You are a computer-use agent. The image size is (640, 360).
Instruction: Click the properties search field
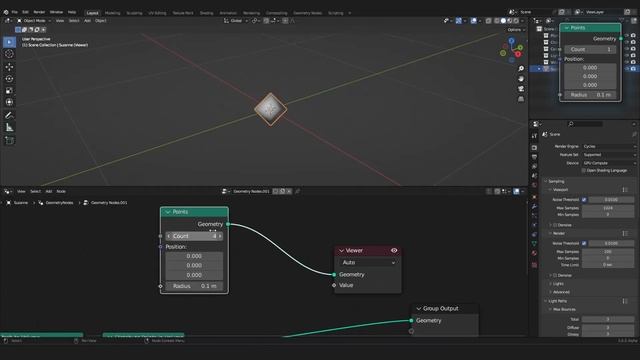pyautogui.click(x=585, y=124)
